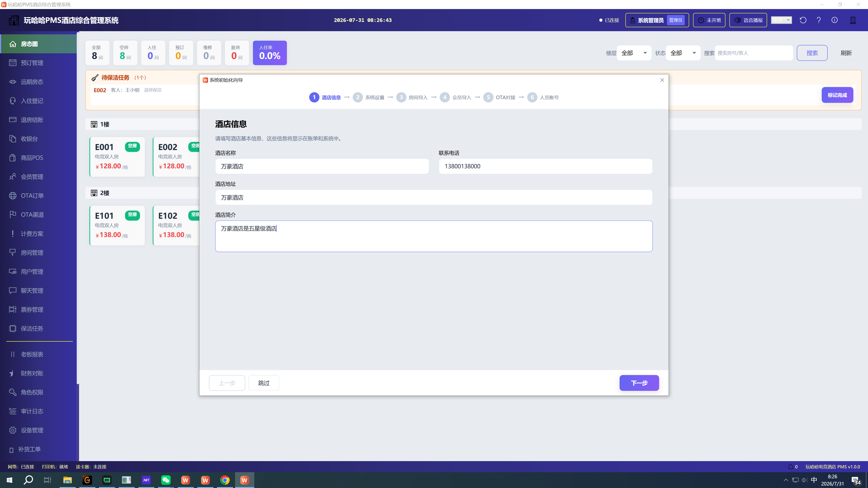Open 收银台 sidebar item
The height and width of the screenshot is (488, 868).
point(38,139)
